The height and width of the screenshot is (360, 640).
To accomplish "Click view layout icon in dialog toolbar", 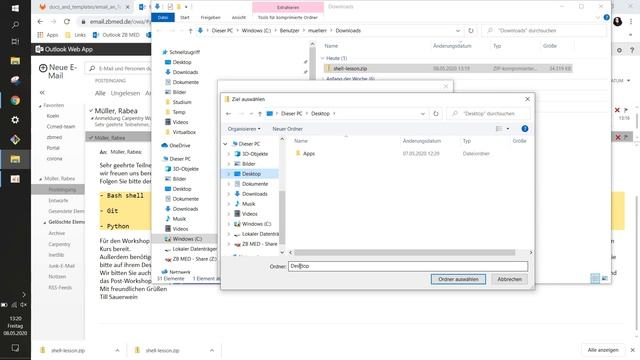I will coord(499,129).
